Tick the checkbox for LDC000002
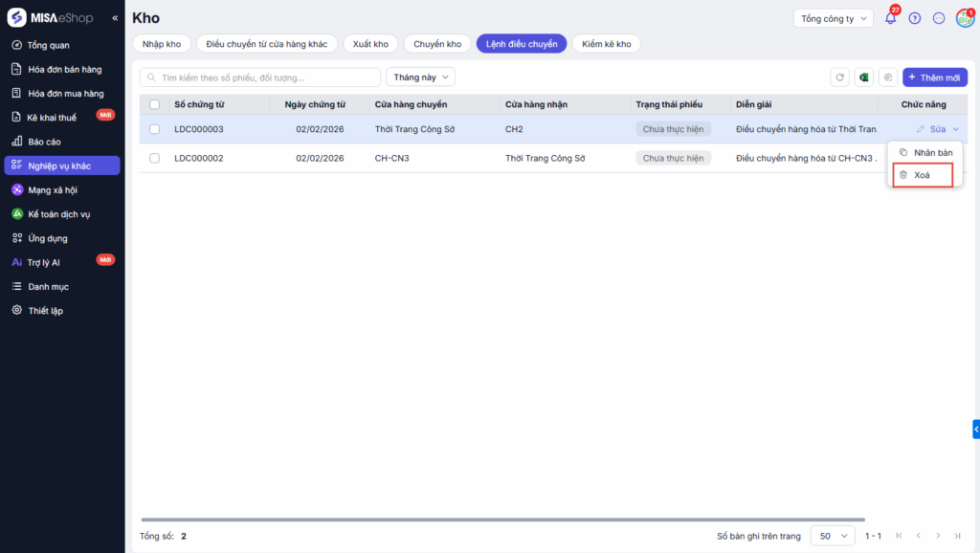The width and height of the screenshot is (980, 553). point(155,158)
